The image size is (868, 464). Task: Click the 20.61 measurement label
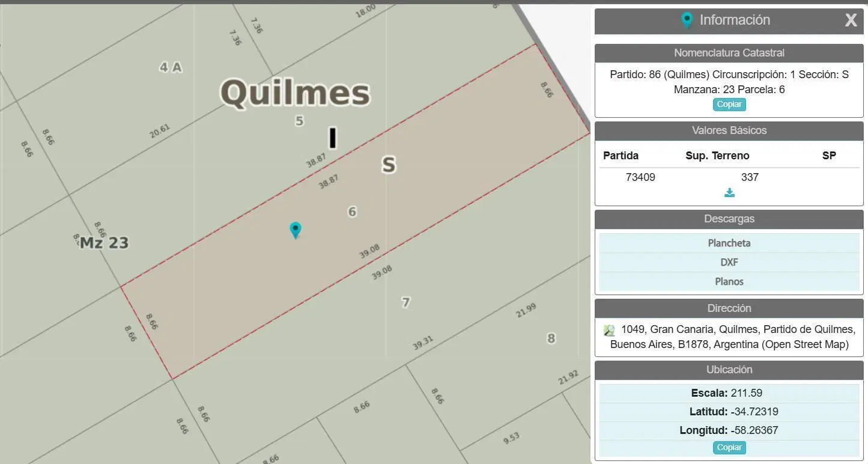point(160,131)
